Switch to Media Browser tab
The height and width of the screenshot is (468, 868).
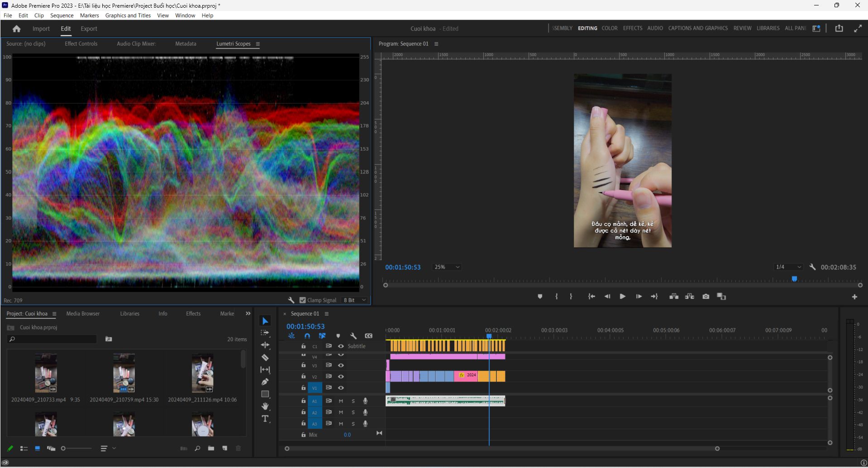(83, 314)
